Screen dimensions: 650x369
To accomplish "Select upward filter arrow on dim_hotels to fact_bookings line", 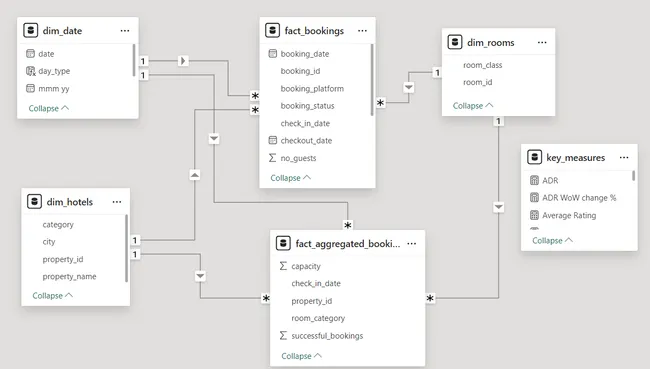I will point(195,175).
